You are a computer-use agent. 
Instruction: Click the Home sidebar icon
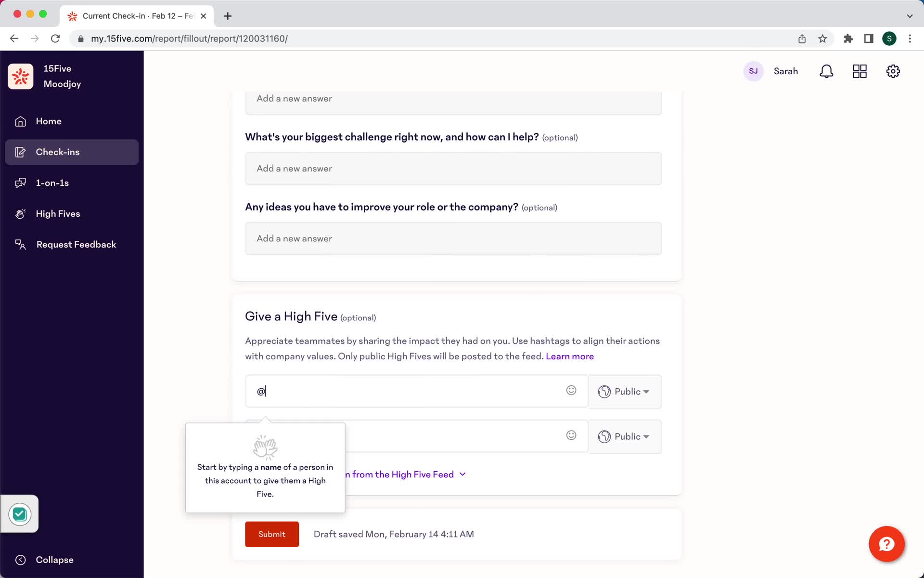pyautogui.click(x=20, y=120)
